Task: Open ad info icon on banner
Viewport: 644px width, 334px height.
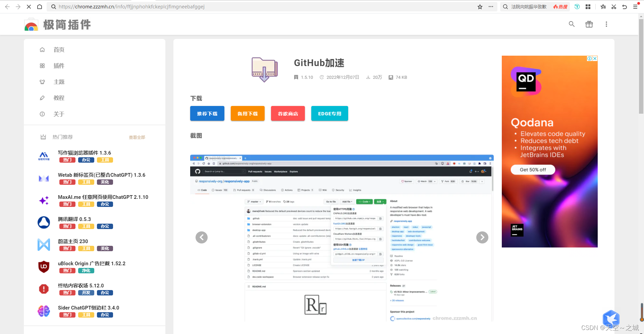Action: [x=589, y=58]
